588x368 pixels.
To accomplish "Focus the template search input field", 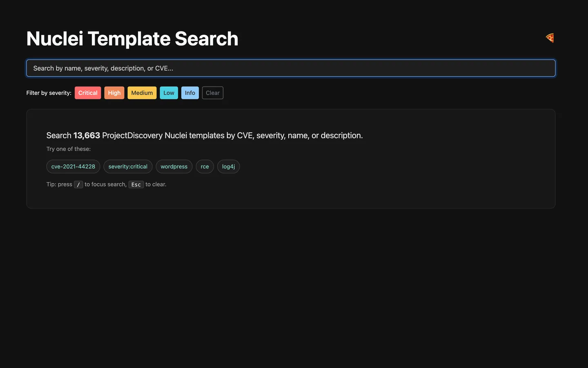I will (x=291, y=68).
